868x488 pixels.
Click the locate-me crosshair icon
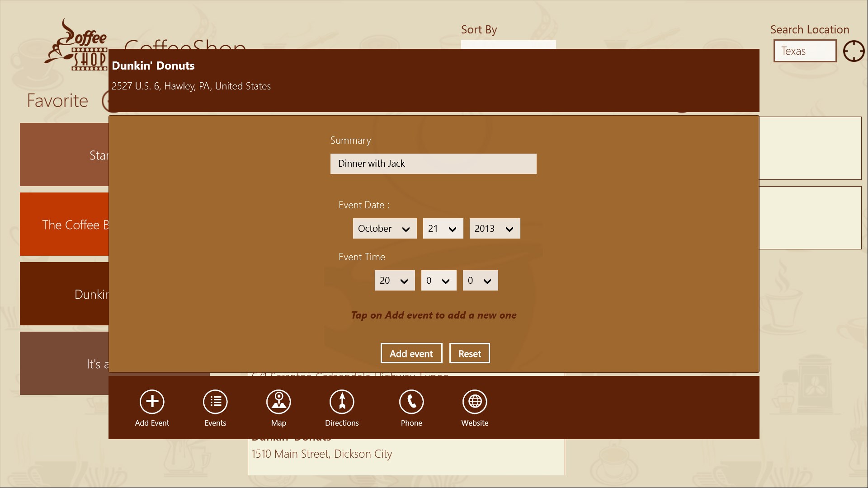[854, 51]
